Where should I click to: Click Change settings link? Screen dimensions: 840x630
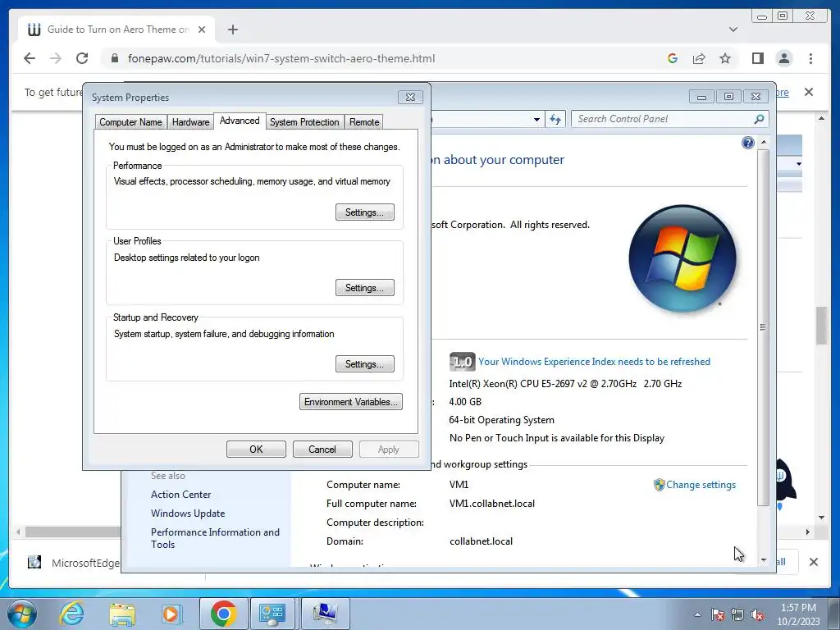point(701,485)
